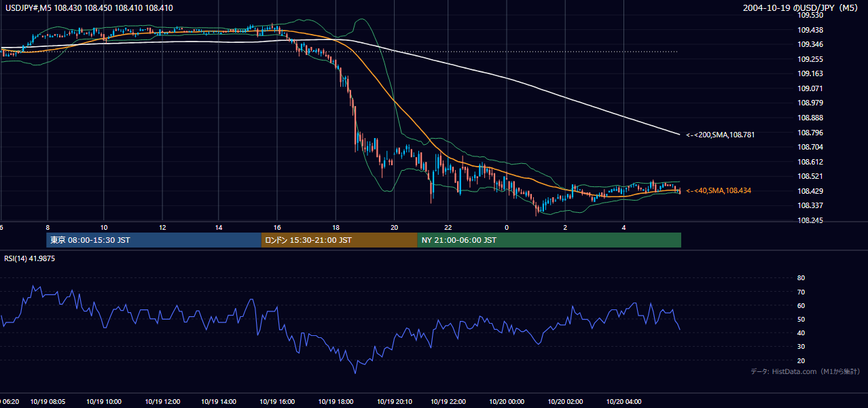This screenshot has height=408, width=868.
Task: Click the RSI axis level 50
Action: [x=801, y=319]
